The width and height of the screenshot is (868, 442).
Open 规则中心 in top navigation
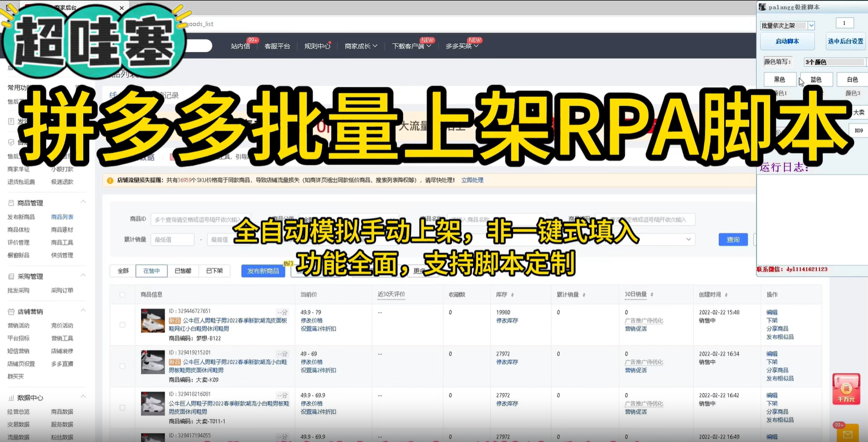[317, 46]
